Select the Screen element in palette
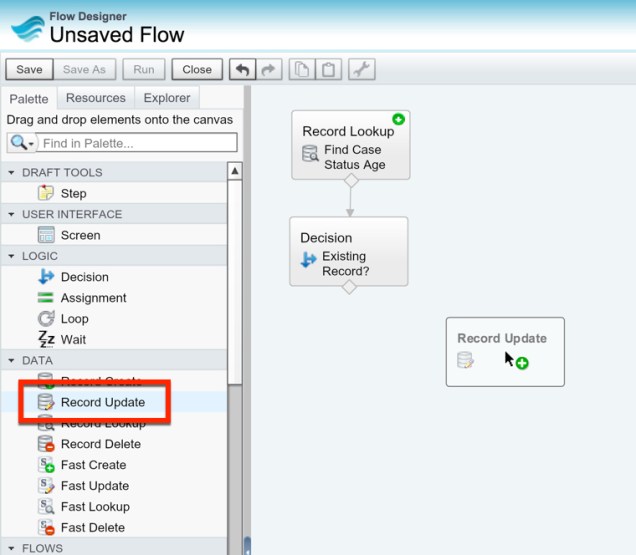Screen dimensions: 636x555 point(80,235)
